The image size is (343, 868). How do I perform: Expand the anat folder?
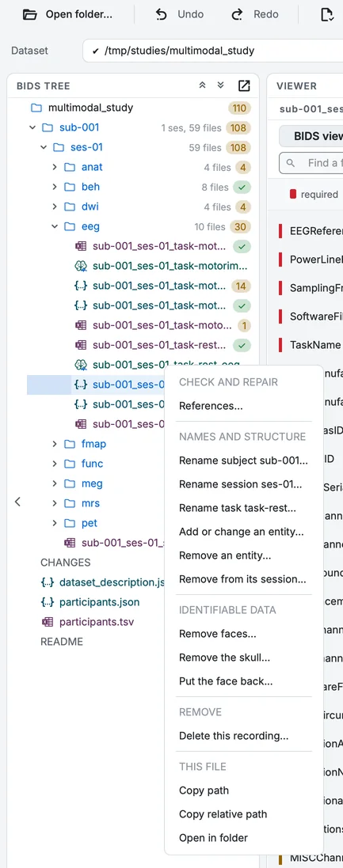tap(55, 167)
